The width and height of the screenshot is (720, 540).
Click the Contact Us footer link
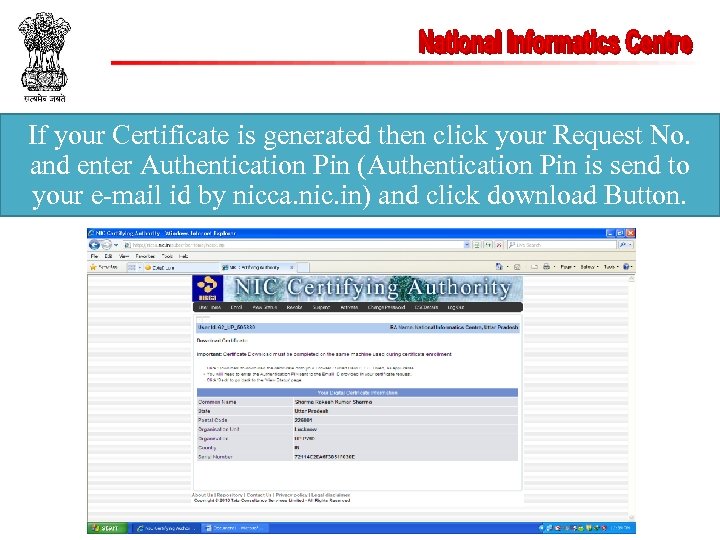click(259, 495)
